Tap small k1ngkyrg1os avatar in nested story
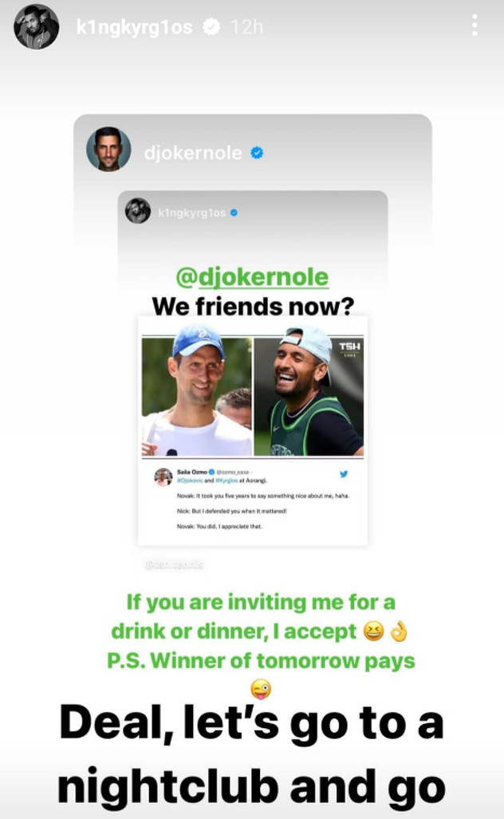Image resolution: width=504 pixels, height=819 pixels. [x=138, y=211]
